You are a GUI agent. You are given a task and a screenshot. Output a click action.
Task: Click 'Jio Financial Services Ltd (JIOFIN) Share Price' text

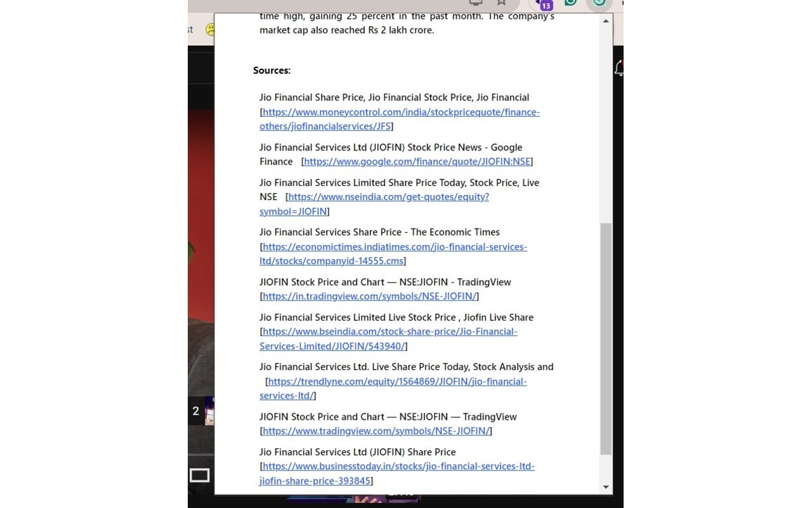(x=358, y=452)
